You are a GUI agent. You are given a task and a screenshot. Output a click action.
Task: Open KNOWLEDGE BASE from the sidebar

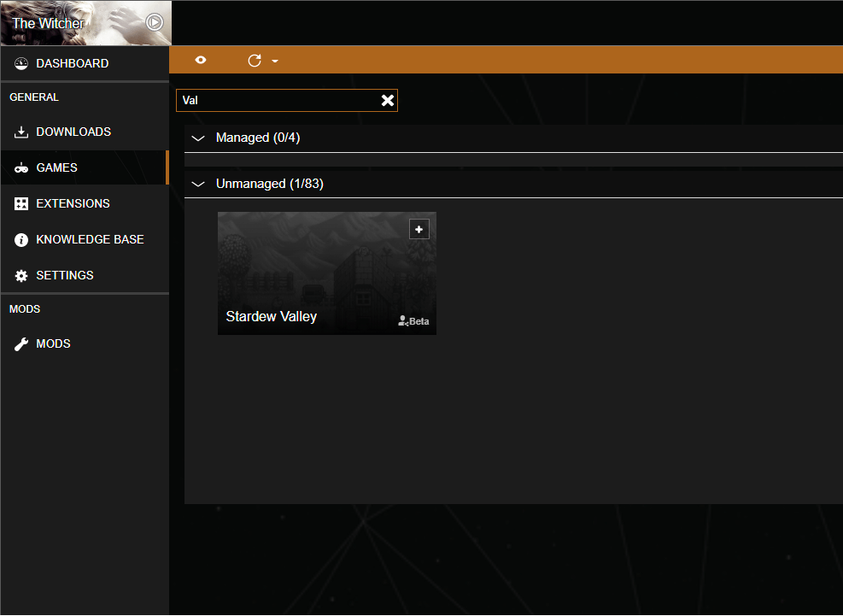(x=91, y=239)
